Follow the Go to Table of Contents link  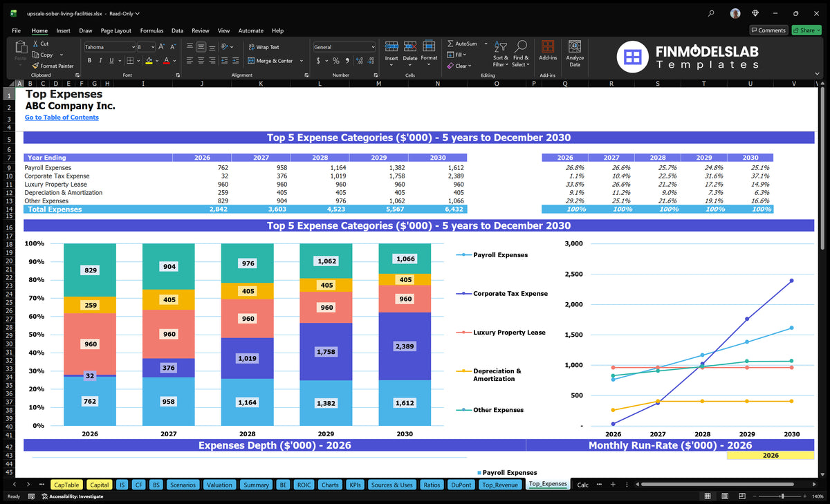click(x=62, y=118)
